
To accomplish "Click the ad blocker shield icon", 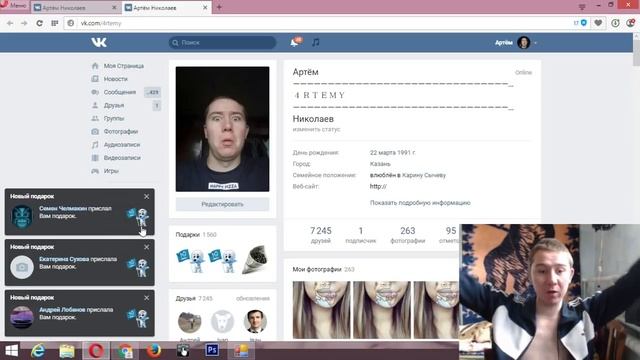I will coord(584,23).
